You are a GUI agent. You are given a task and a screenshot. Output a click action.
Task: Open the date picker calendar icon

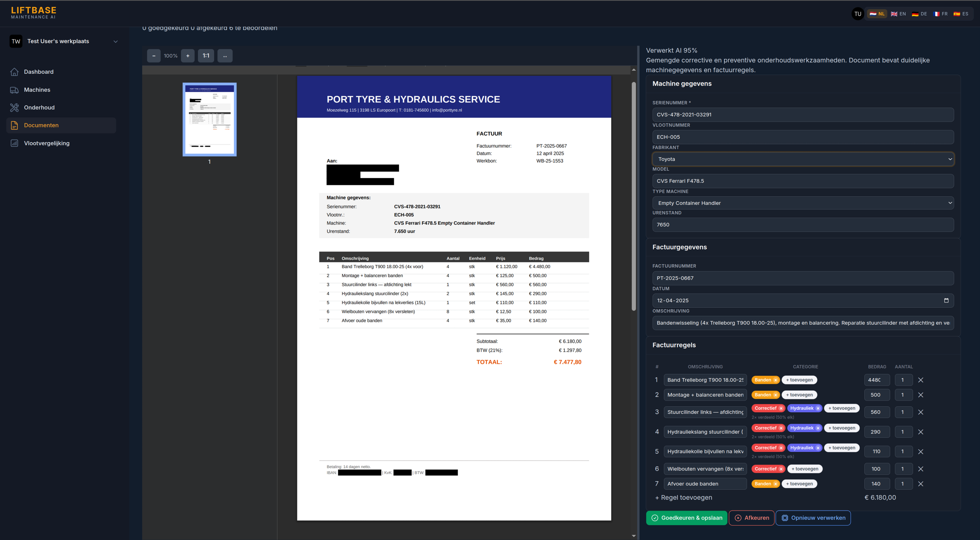click(x=946, y=301)
